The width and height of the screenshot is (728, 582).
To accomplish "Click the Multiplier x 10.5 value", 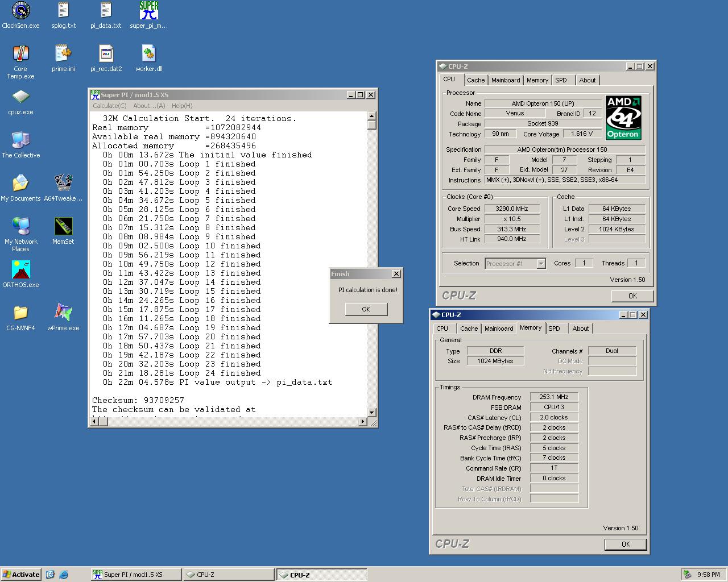I will tap(512, 219).
